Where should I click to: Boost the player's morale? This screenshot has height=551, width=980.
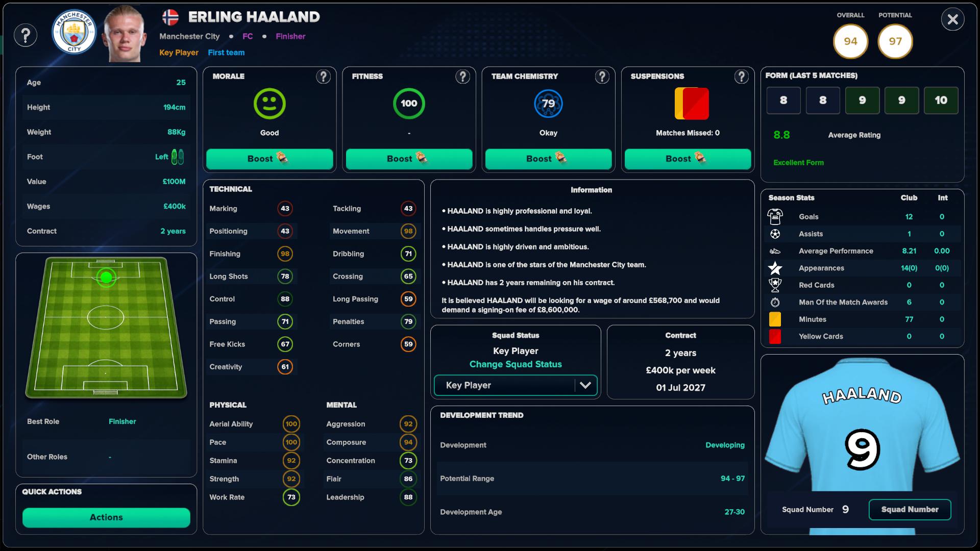pyautogui.click(x=269, y=159)
